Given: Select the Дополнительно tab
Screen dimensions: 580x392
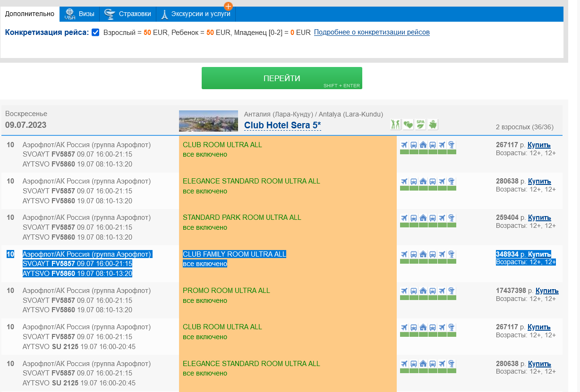Looking at the screenshot, I should (30, 14).
